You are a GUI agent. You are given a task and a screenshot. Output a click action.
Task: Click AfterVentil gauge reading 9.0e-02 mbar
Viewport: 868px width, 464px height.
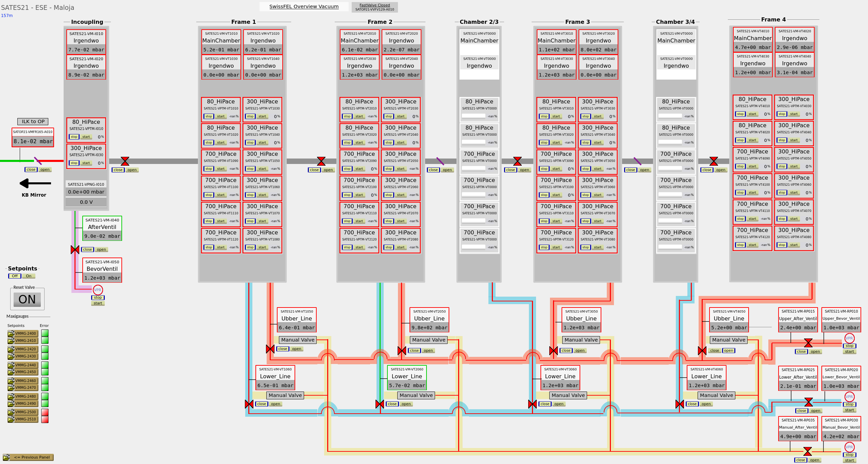click(x=102, y=236)
